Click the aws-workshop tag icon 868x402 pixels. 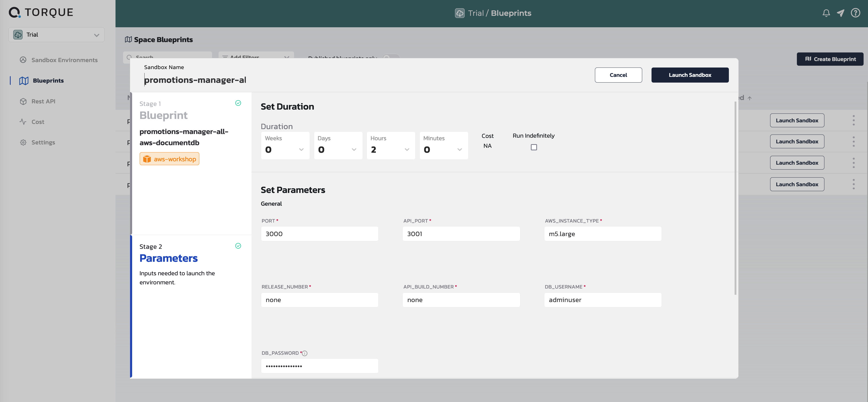pyautogui.click(x=147, y=159)
